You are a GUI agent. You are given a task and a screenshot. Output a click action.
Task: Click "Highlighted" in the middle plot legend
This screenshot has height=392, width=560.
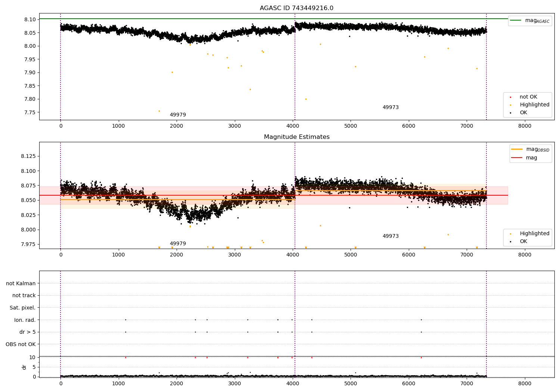coord(535,234)
